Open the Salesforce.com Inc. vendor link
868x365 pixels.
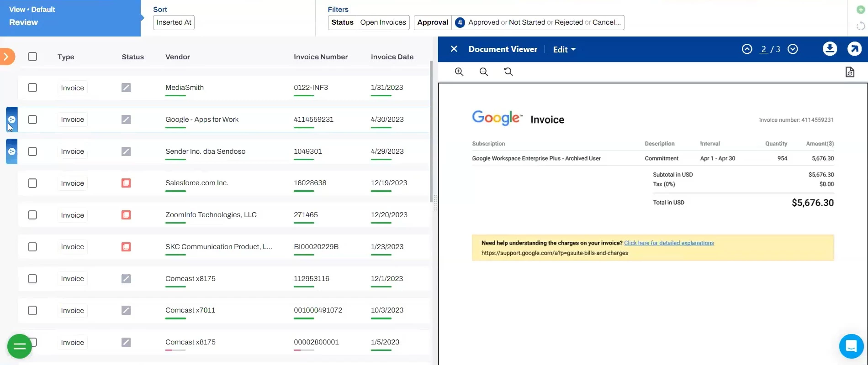pos(197,183)
